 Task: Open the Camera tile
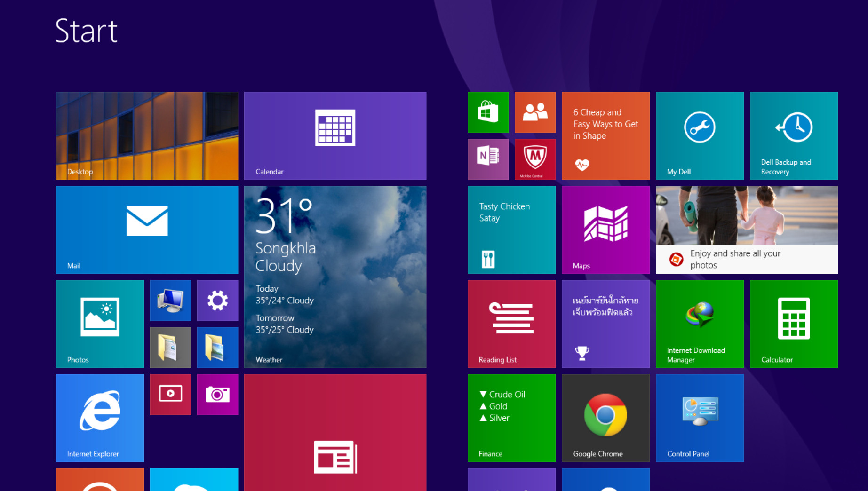tap(217, 394)
